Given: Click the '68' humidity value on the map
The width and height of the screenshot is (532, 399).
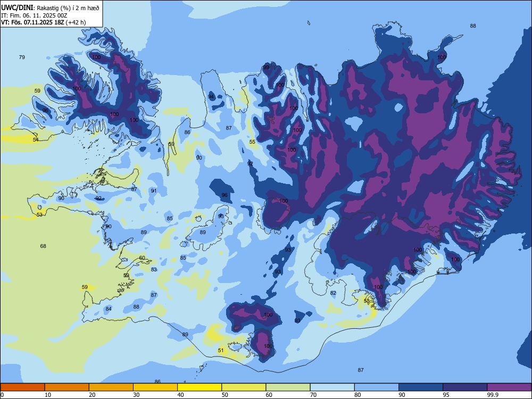Looking at the screenshot, I should [43, 246].
